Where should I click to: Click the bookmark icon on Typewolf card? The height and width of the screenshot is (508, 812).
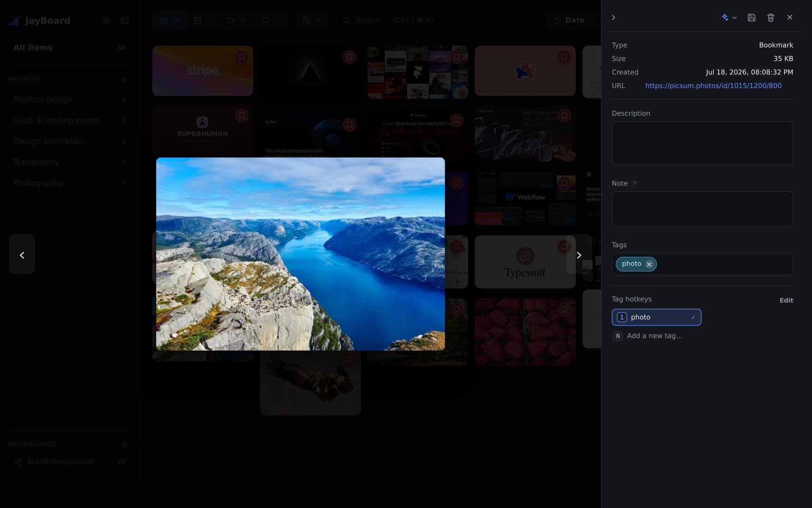tap(564, 247)
